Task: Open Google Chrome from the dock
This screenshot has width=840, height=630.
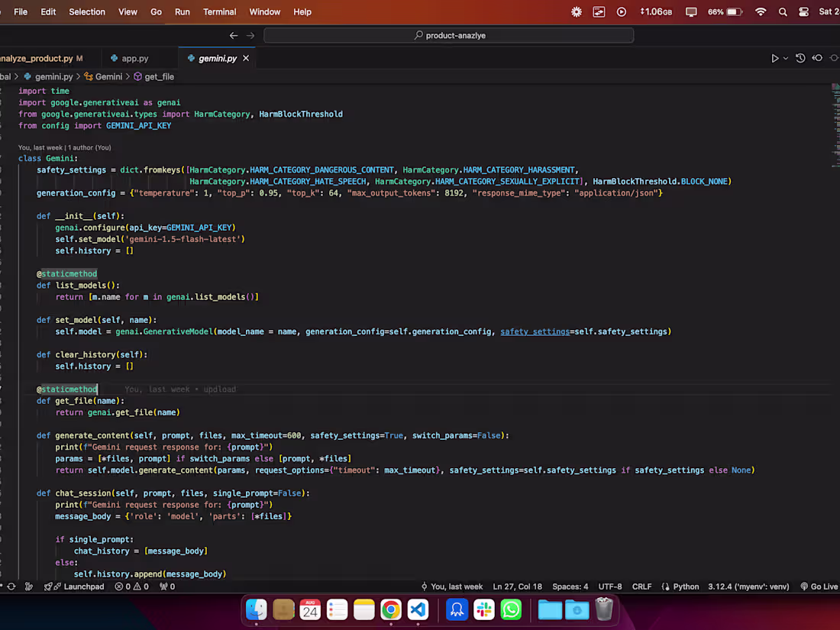Action: [x=390, y=609]
